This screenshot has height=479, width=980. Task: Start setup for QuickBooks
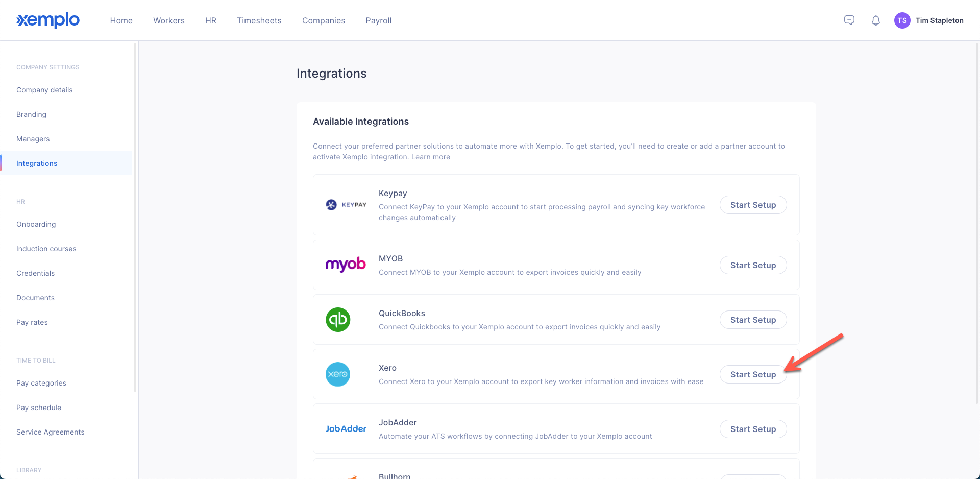tap(753, 320)
